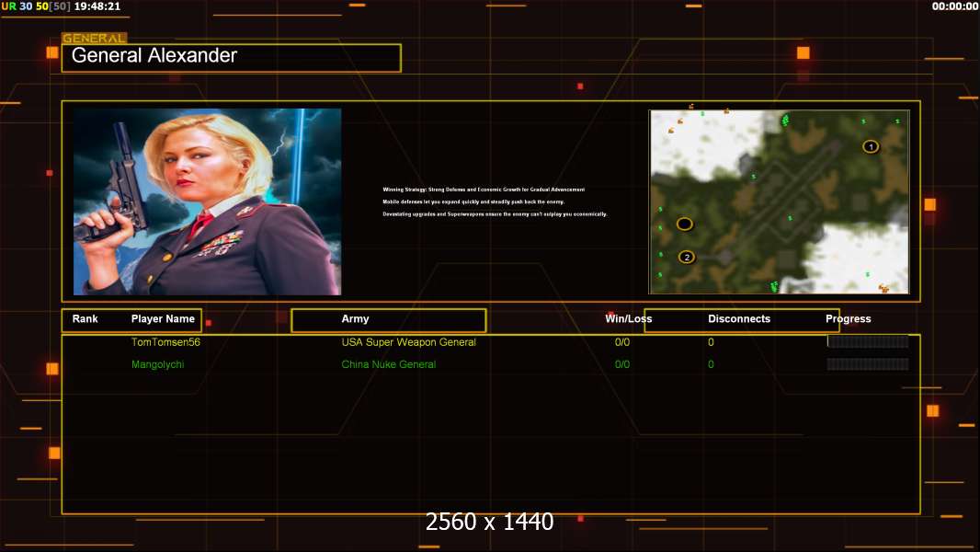Select start position marker 1 on the map
This screenshot has height=552, width=980.
click(x=871, y=147)
